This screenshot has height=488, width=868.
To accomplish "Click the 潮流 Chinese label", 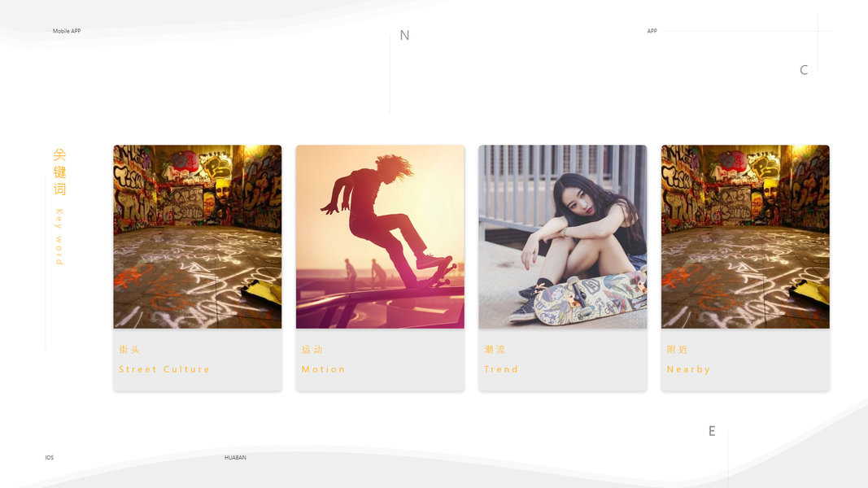I will [495, 350].
